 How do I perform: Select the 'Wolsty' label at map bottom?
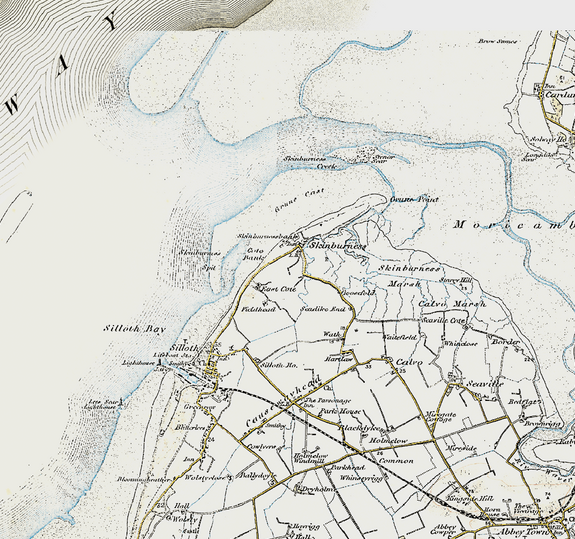tap(184, 520)
